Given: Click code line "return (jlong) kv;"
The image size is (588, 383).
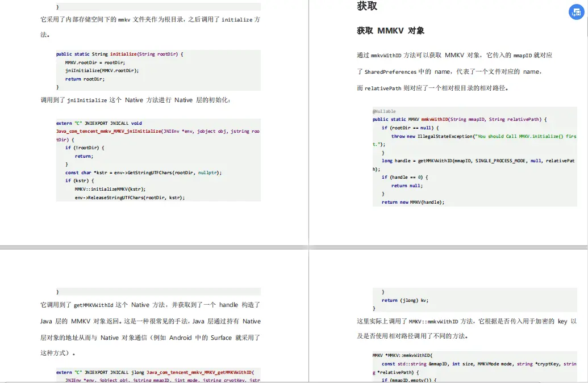Looking at the screenshot, I should [405, 300].
